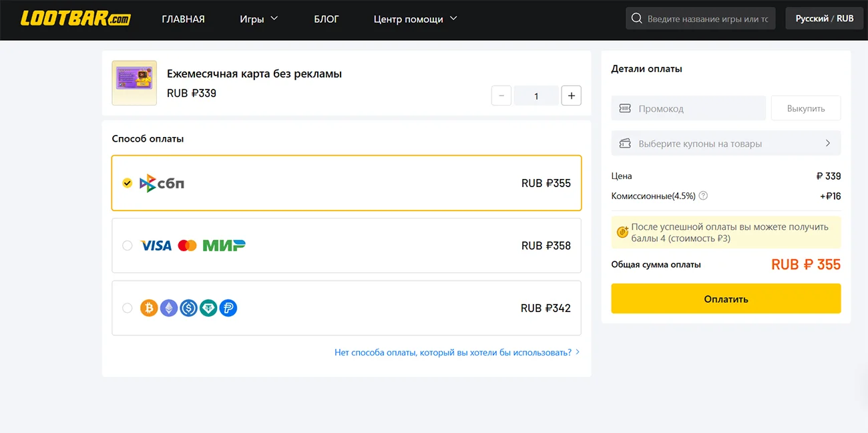868x433 pixels.
Task: Open Центр помощи menu item
Action: [x=409, y=19]
